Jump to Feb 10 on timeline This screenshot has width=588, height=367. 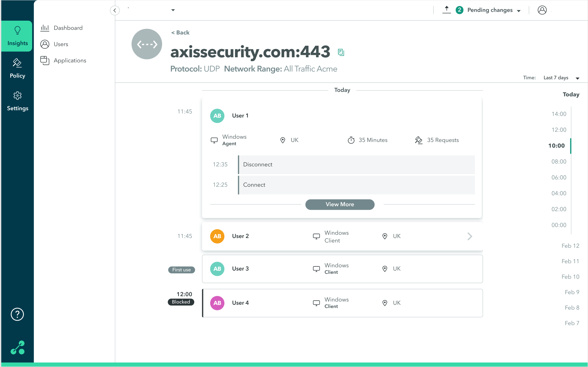(x=570, y=277)
